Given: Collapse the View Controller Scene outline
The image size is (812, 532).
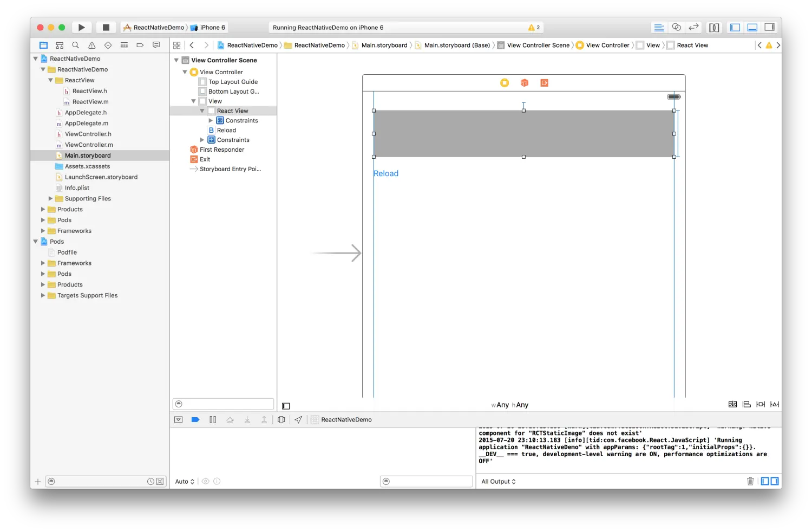Looking at the screenshot, I should tap(176, 60).
